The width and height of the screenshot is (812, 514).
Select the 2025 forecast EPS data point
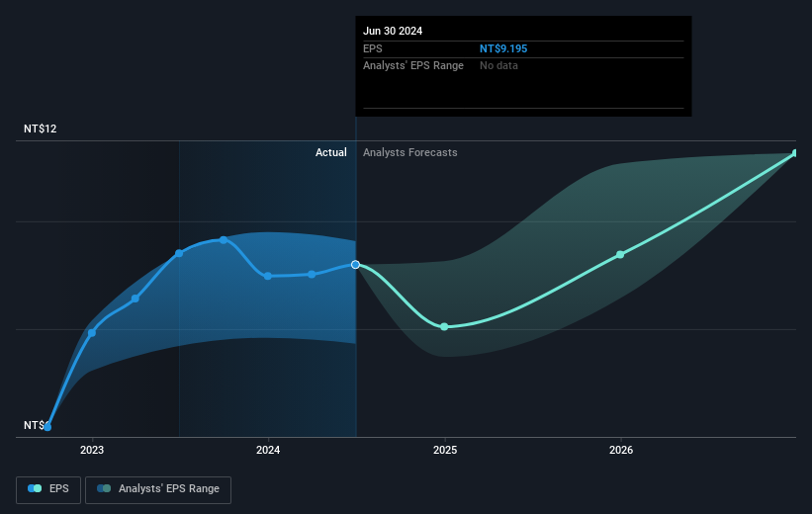[444, 326]
